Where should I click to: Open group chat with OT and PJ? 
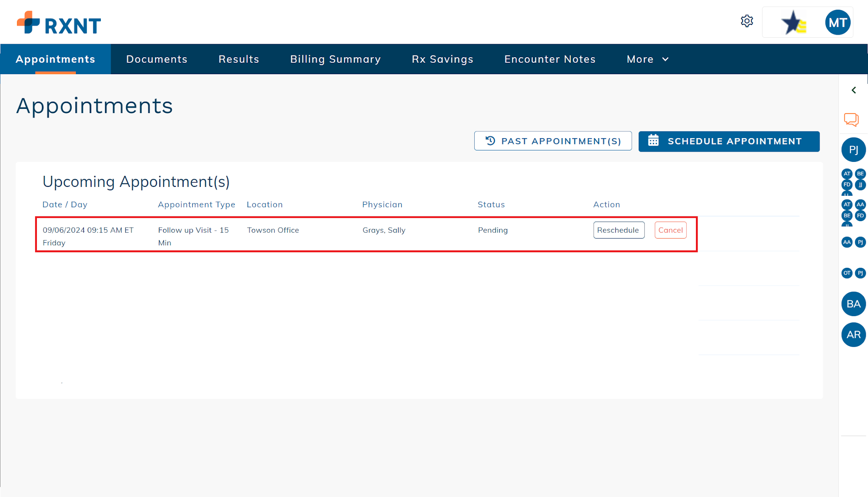pyautogui.click(x=854, y=273)
